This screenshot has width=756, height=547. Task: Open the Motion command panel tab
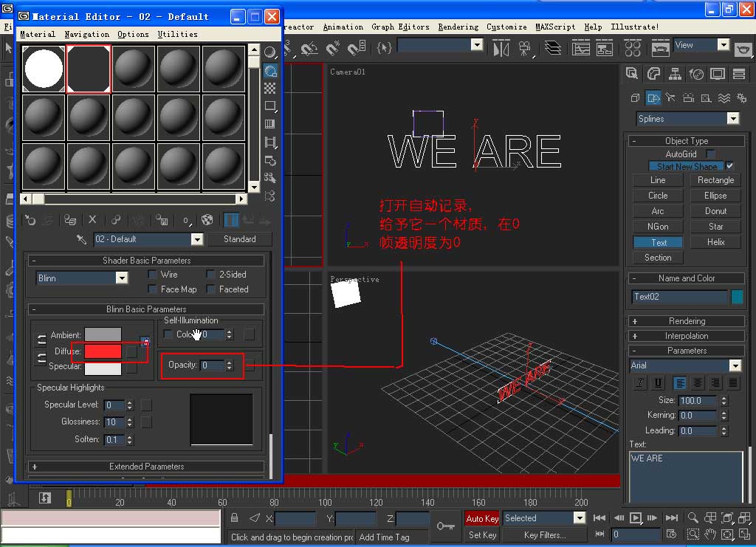click(696, 73)
